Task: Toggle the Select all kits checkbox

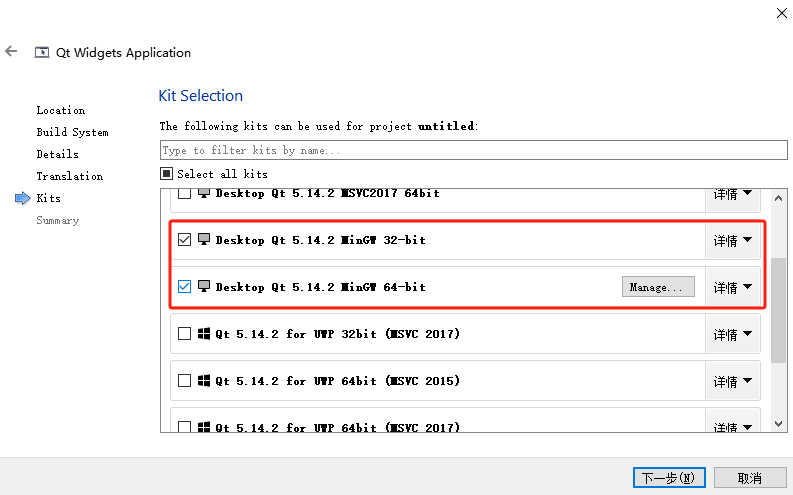Action: [x=166, y=174]
